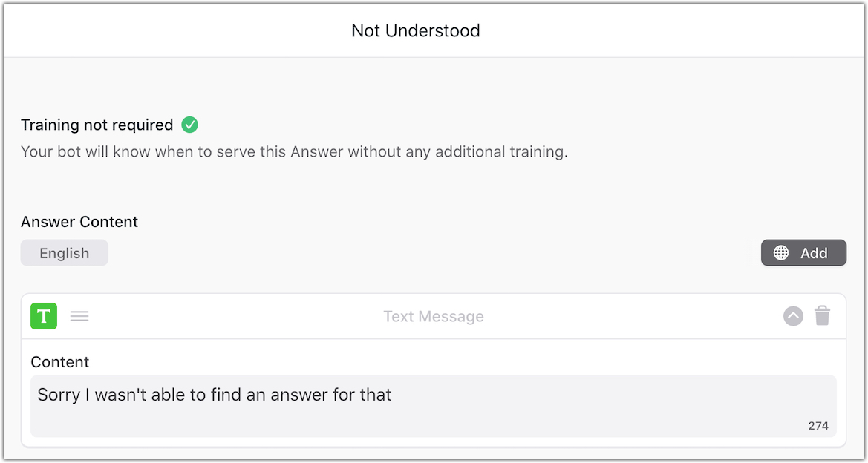This screenshot has height=463, width=868.
Task: Click the 'Content' field label
Action: [x=60, y=362]
